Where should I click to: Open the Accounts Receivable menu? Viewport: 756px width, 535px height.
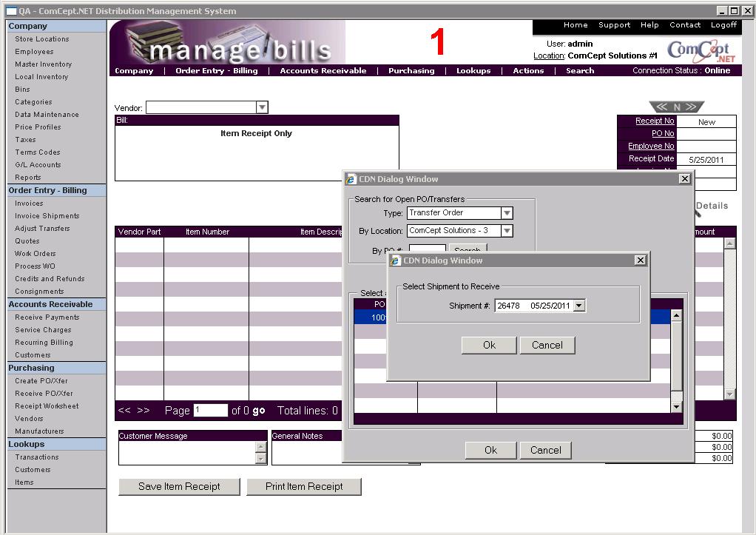(323, 71)
